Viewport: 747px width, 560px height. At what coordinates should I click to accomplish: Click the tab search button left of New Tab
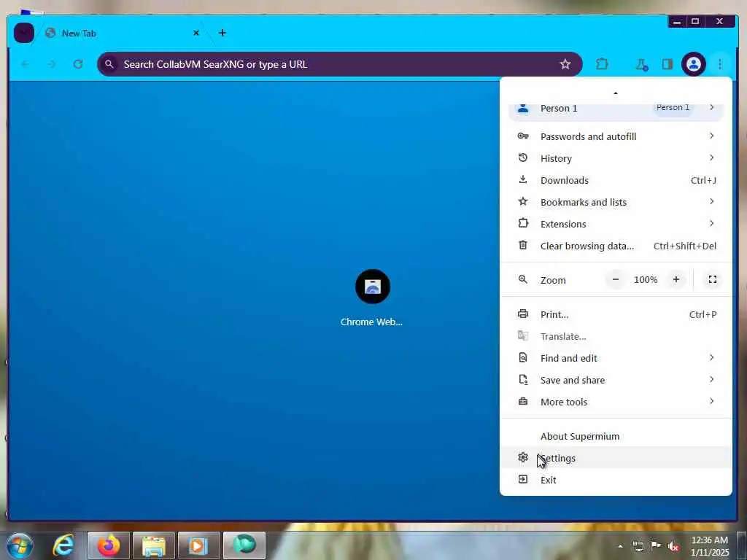tap(23, 33)
